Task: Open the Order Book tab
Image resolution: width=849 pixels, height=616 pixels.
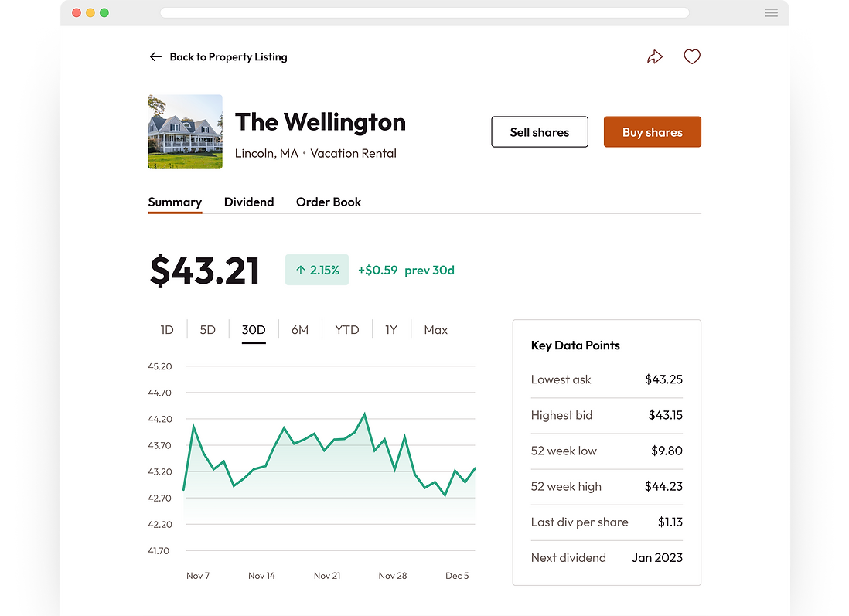Action: pyautogui.click(x=329, y=202)
